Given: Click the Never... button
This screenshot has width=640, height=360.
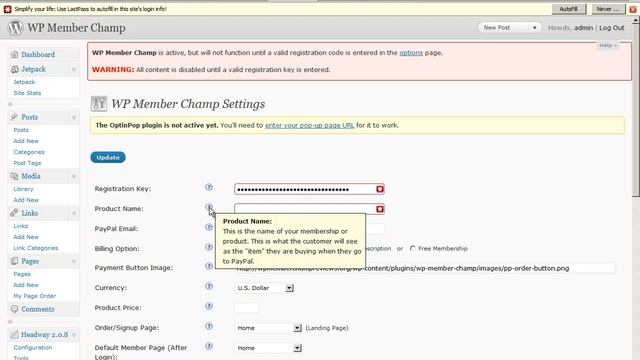Looking at the screenshot, I should point(608,9).
